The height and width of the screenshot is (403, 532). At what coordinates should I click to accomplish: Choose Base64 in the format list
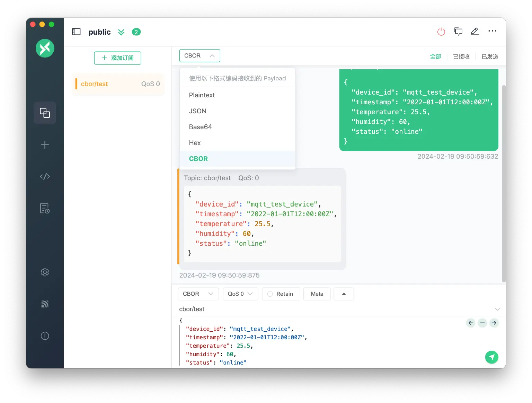[x=200, y=127]
